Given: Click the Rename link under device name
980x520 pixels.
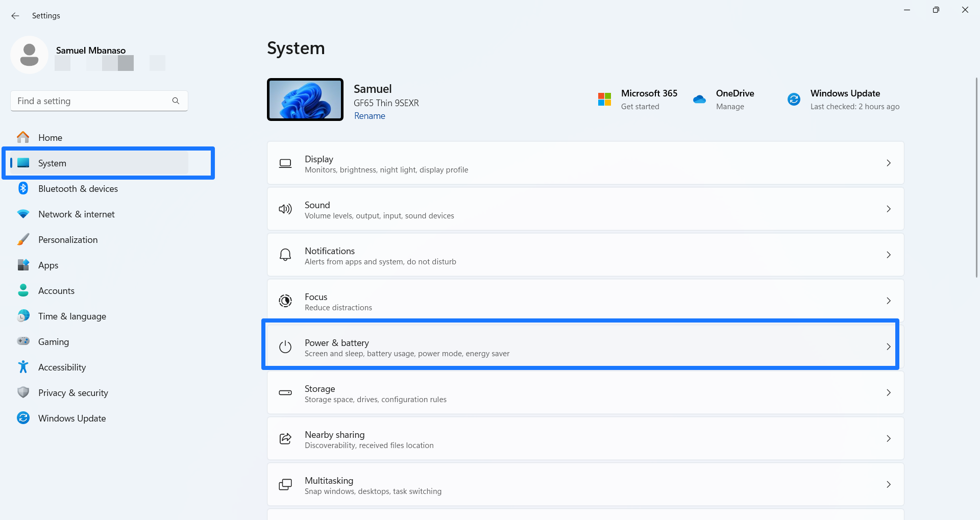Looking at the screenshot, I should pyautogui.click(x=370, y=116).
